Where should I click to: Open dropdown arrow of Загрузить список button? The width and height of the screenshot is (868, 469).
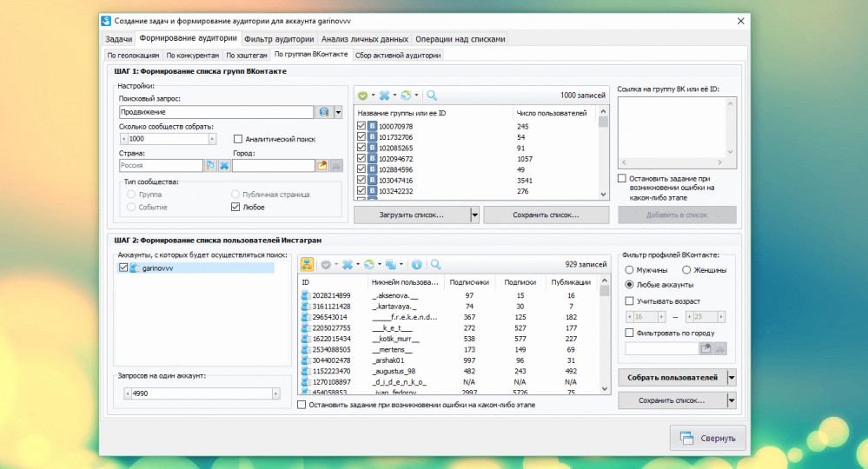(x=474, y=215)
